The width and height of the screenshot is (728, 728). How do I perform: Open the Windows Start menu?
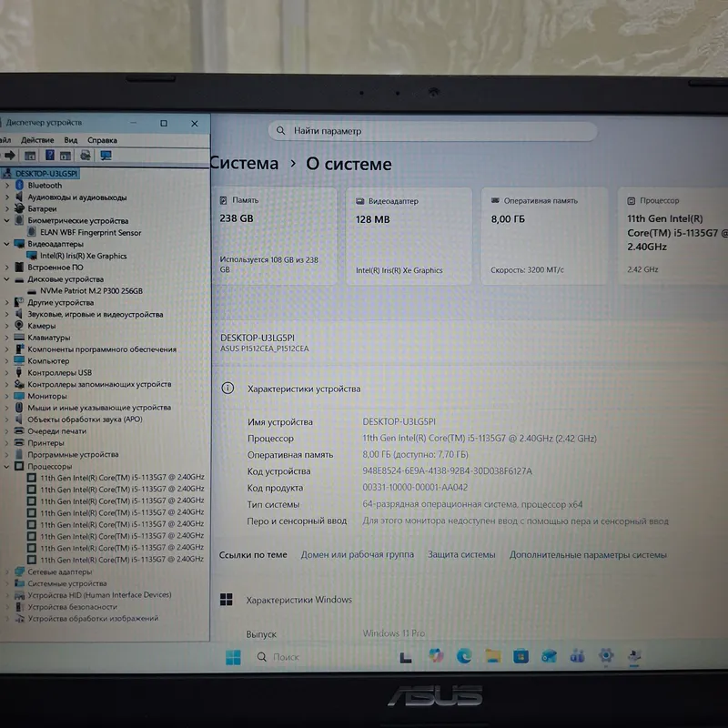click(x=233, y=657)
